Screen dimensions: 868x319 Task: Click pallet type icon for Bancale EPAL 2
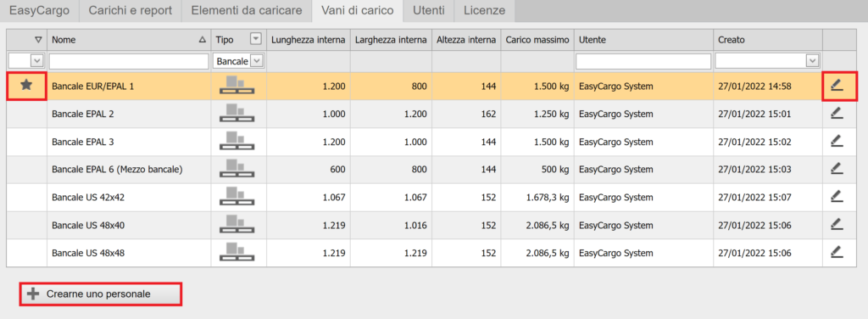237,113
